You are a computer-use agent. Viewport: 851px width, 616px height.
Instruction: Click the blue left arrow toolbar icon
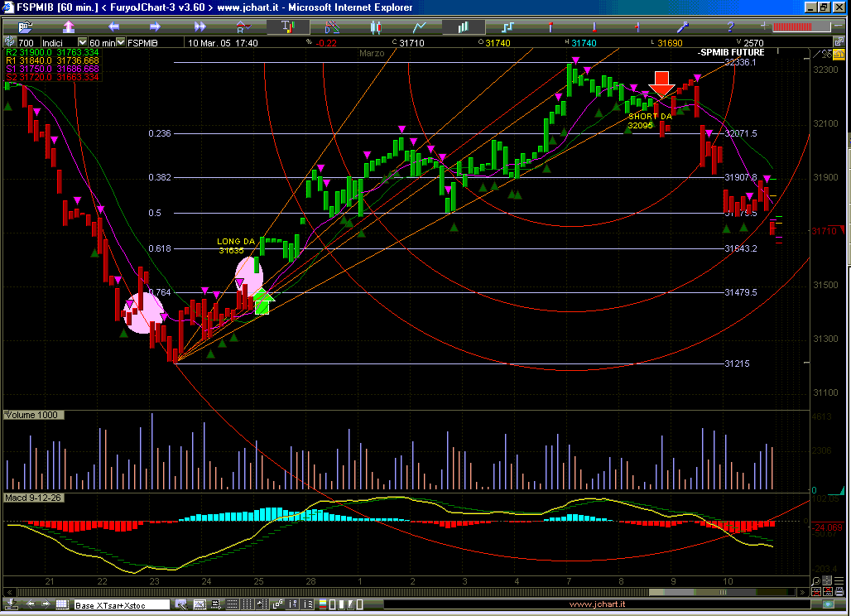(113, 26)
